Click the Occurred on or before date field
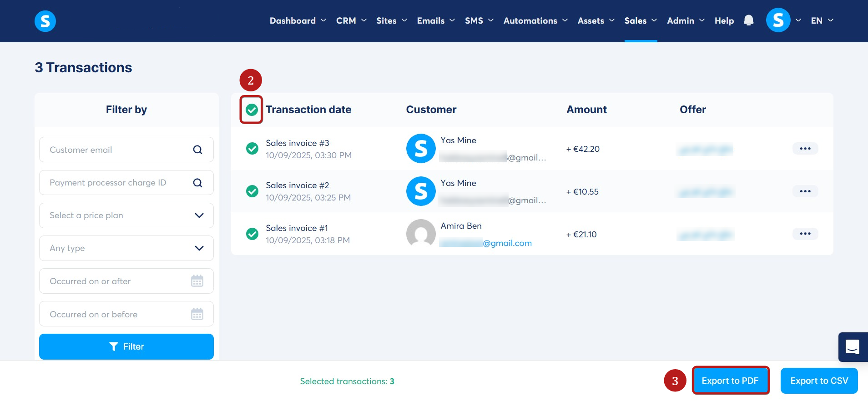The width and height of the screenshot is (868, 401). [x=126, y=314]
